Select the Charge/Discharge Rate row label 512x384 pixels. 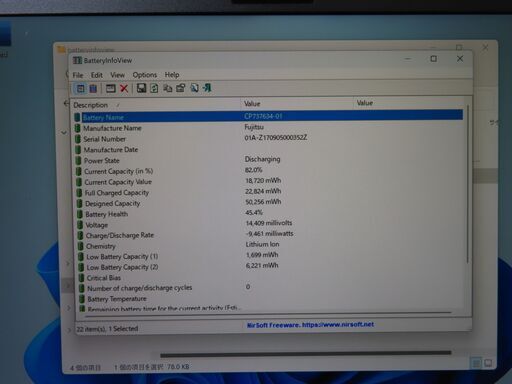click(120, 235)
